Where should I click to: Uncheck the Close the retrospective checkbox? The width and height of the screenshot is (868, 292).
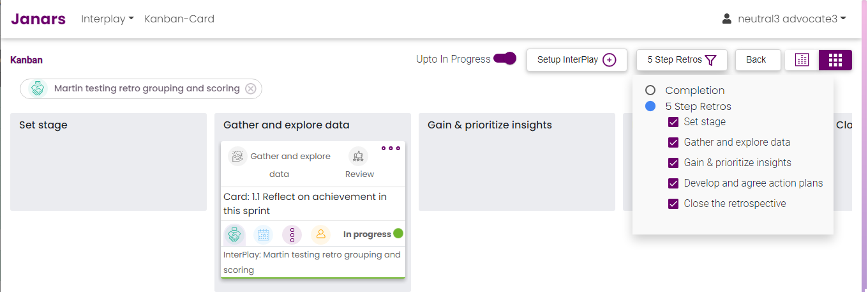pos(673,204)
